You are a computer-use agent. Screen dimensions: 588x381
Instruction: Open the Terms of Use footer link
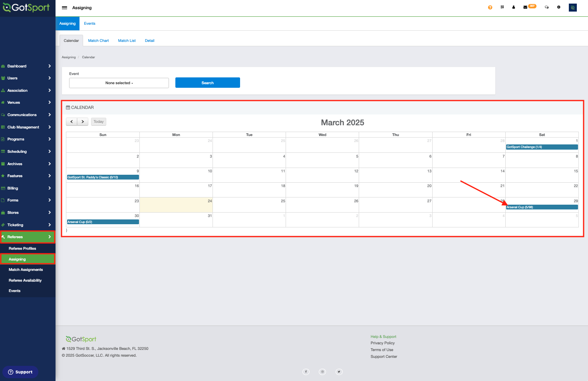point(382,350)
